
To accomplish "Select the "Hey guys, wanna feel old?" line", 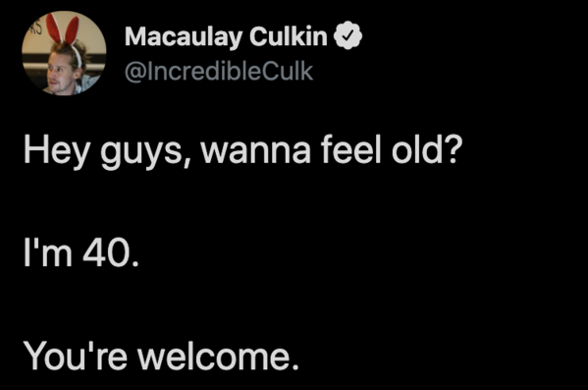I will [243, 150].
